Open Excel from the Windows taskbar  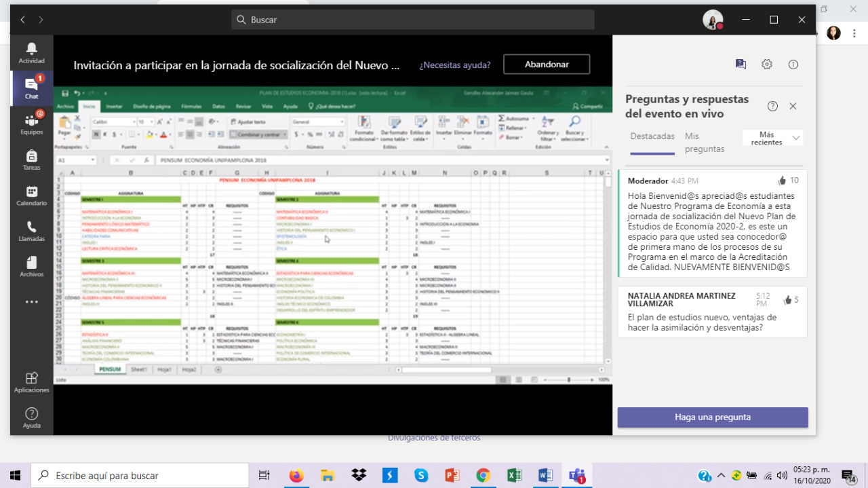tap(514, 475)
